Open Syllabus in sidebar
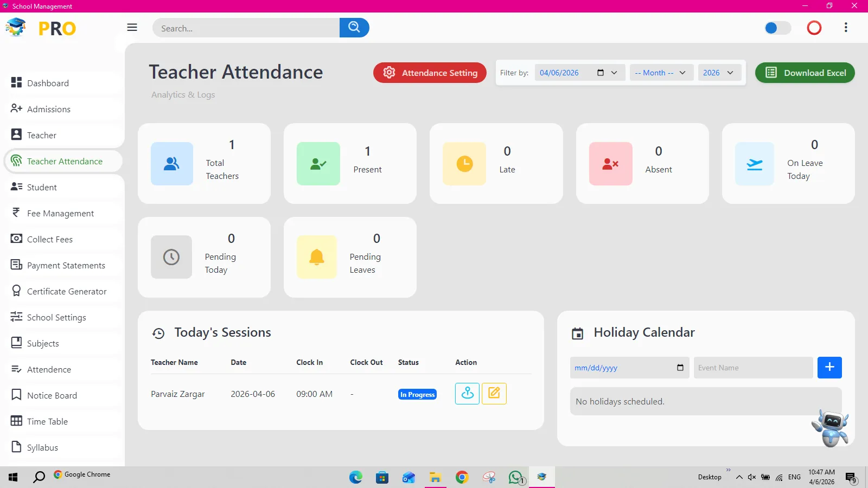Viewport: 868px width, 488px height. coord(64,447)
